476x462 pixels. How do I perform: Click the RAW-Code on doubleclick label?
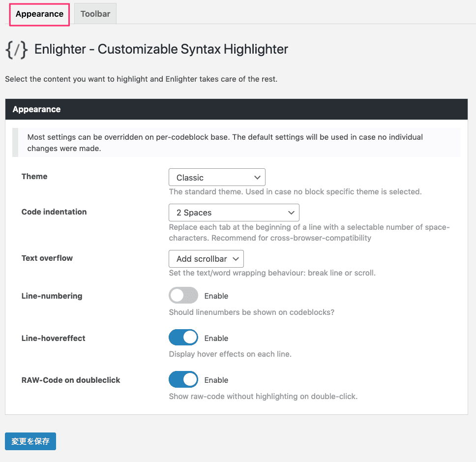[x=71, y=380]
